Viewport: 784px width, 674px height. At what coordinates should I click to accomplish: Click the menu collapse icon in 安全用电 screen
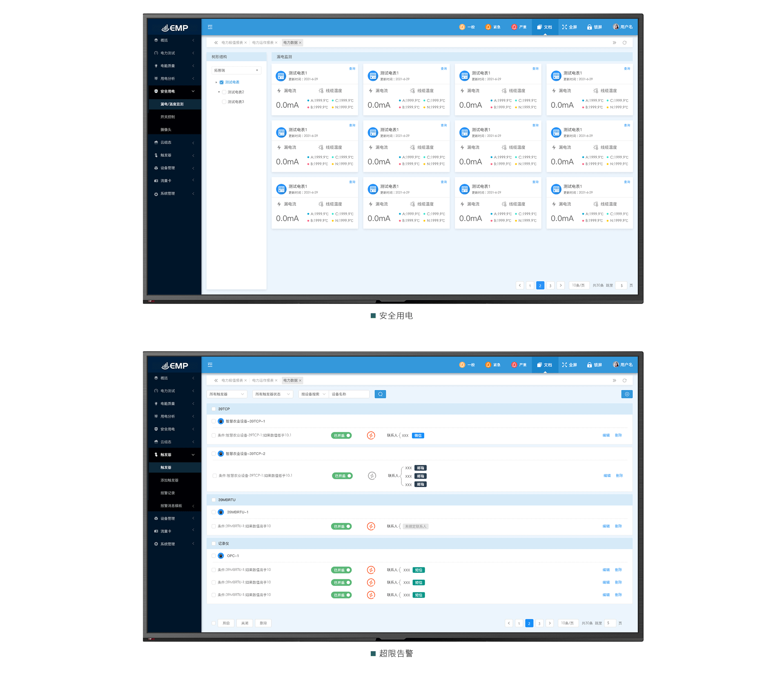[x=210, y=27]
